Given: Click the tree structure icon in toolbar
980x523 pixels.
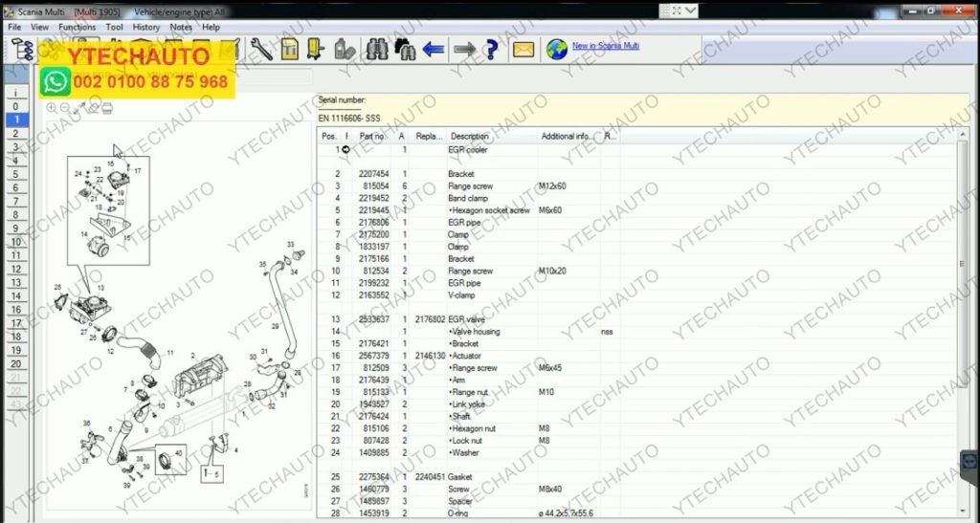Looking at the screenshot, I should 21,50.
